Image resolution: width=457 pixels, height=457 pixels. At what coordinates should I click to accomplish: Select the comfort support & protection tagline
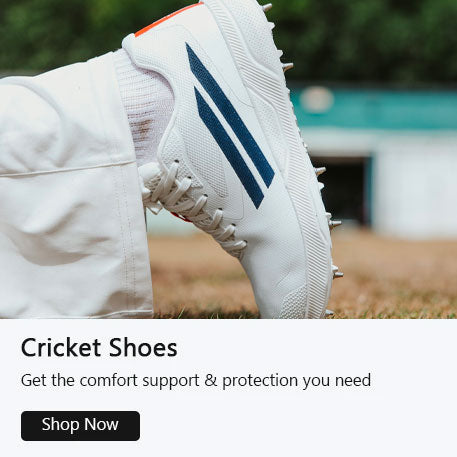[196, 380]
